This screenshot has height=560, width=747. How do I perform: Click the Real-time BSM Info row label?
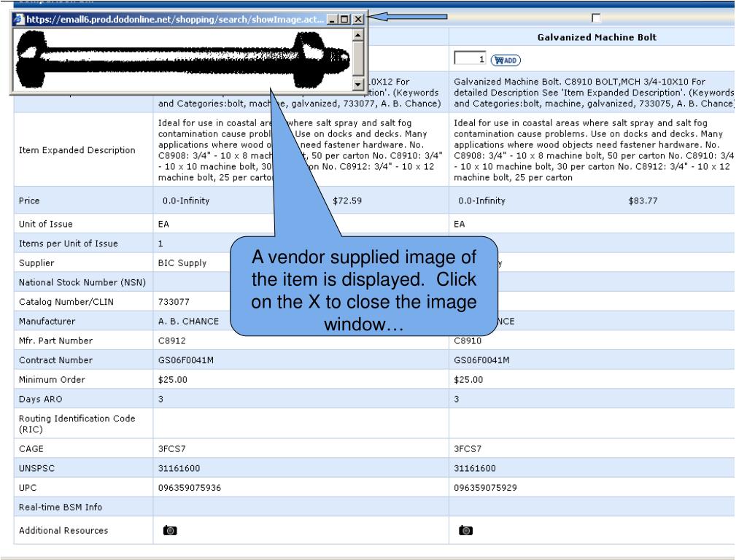pyautogui.click(x=61, y=507)
